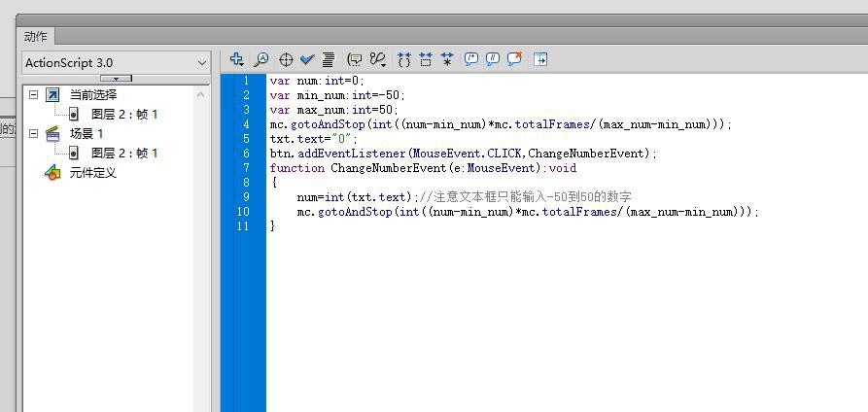Click the opening brace on line 8
Image resolution: width=868 pixels, height=412 pixels.
click(x=274, y=182)
